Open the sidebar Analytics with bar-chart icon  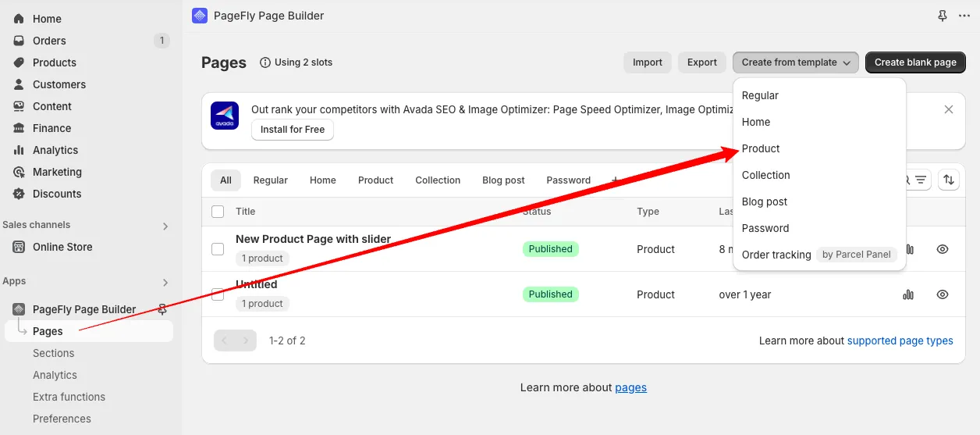coord(55,150)
